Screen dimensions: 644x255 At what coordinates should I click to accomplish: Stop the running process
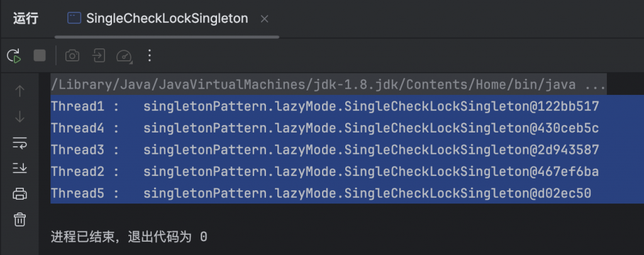(x=40, y=55)
